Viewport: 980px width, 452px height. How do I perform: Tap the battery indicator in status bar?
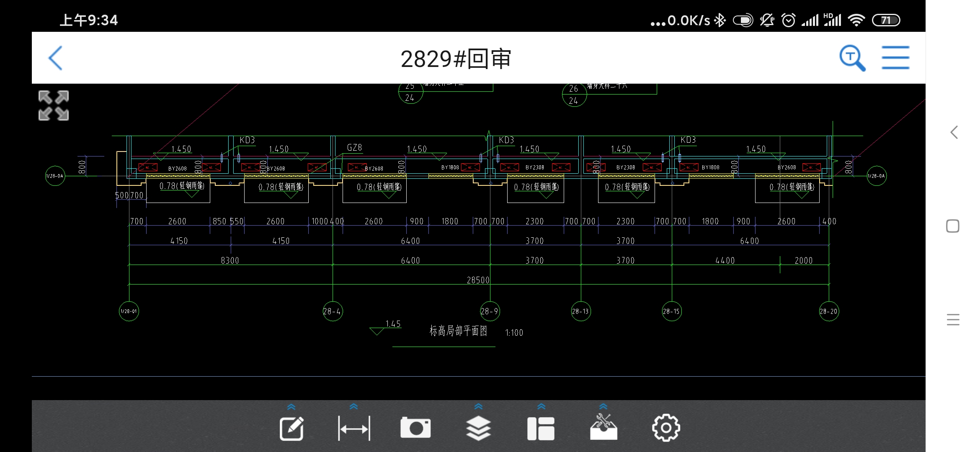coord(886,20)
